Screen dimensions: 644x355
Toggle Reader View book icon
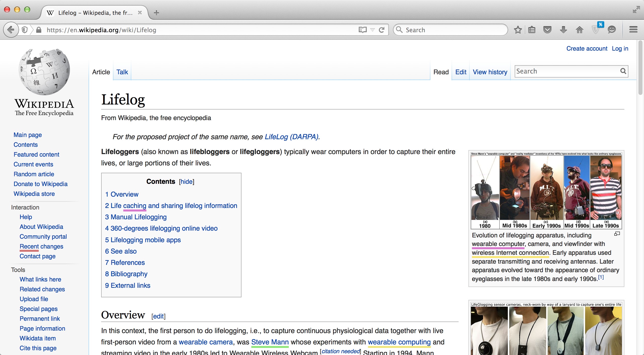(x=363, y=30)
